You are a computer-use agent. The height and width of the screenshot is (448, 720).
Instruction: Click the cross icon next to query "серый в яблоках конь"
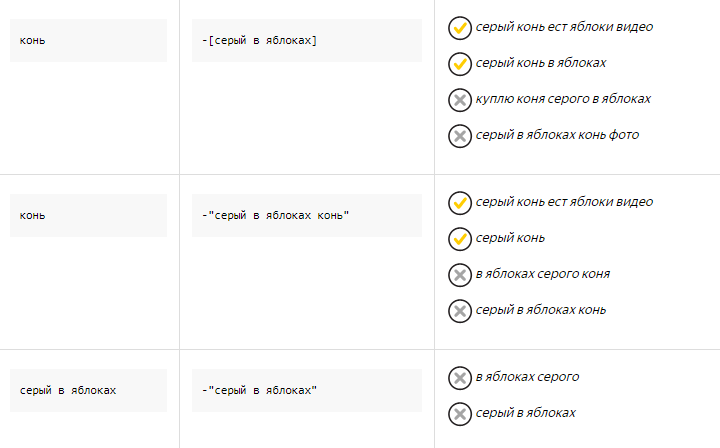[x=460, y=311]
